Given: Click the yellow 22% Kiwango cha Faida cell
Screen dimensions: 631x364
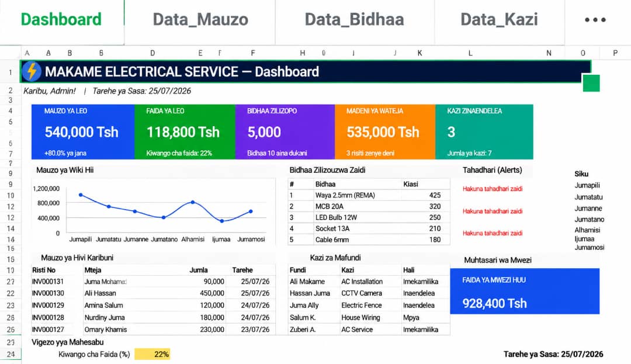Looking at the screenshot, I should (x=152, y=354).
